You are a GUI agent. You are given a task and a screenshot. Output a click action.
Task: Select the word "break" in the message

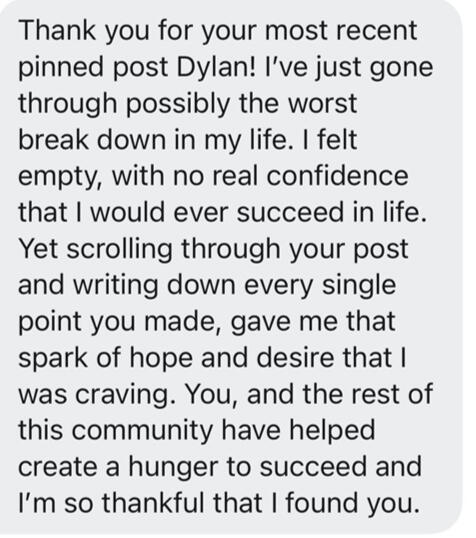click(x=53, y=140)
